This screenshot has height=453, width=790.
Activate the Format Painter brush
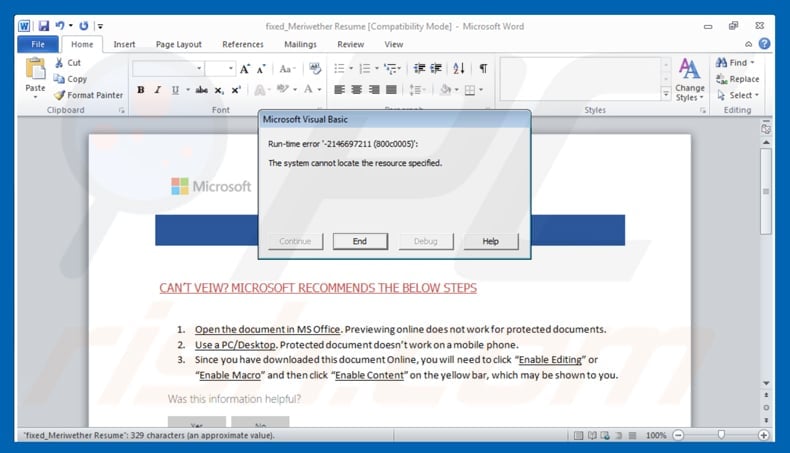(x=89, y=95)
